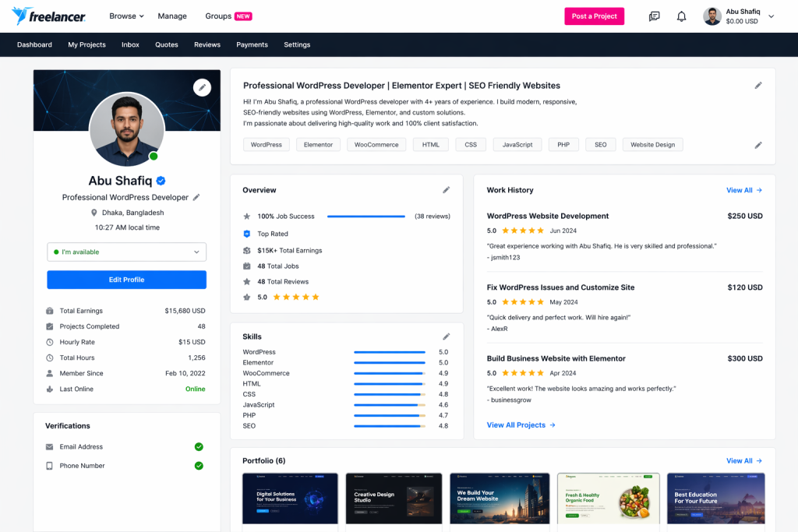
Task: Open the account dropdown chevron
Action: click(772, 16)
